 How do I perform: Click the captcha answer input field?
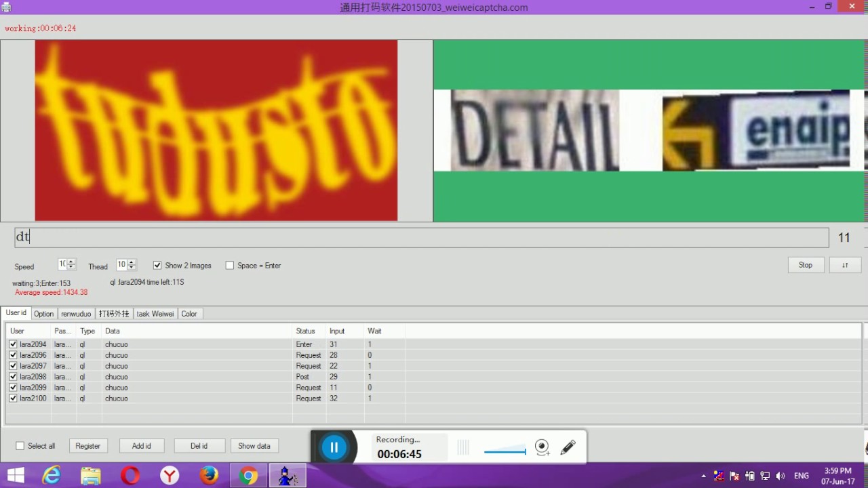point(422,237)
